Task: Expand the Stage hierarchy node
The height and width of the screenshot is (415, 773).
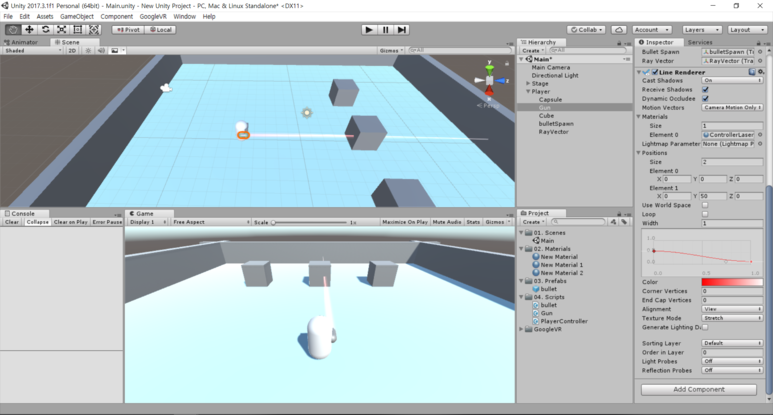Action: [528, 83]
